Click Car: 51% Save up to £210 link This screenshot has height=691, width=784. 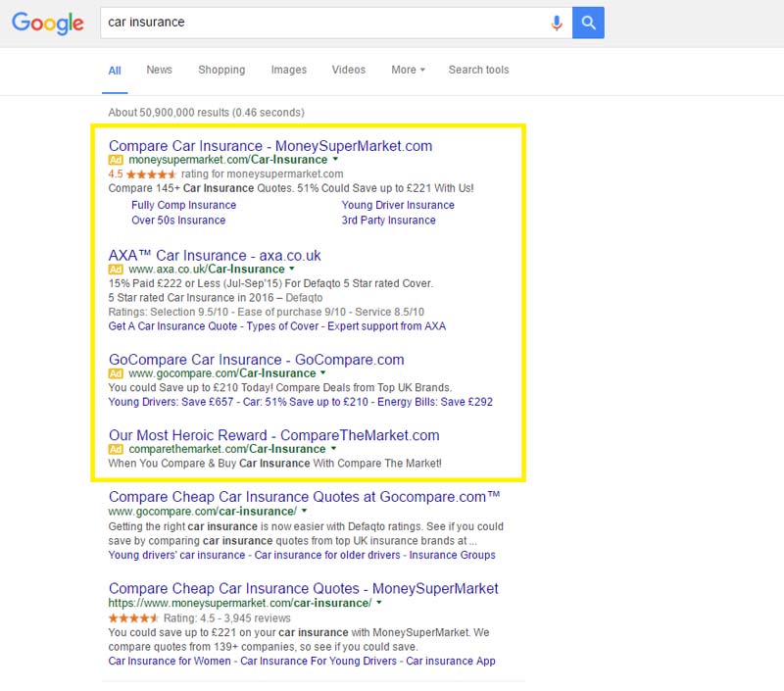pos(306,402)
